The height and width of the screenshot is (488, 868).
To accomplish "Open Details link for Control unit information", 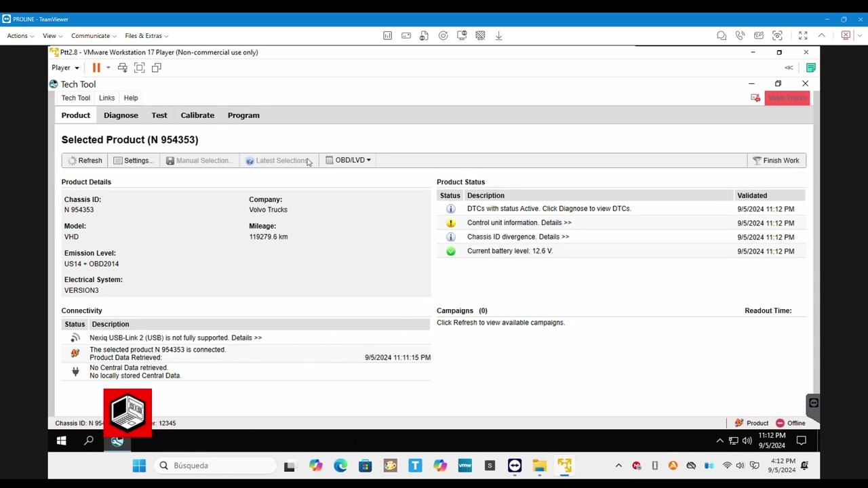I will point(556,223).
